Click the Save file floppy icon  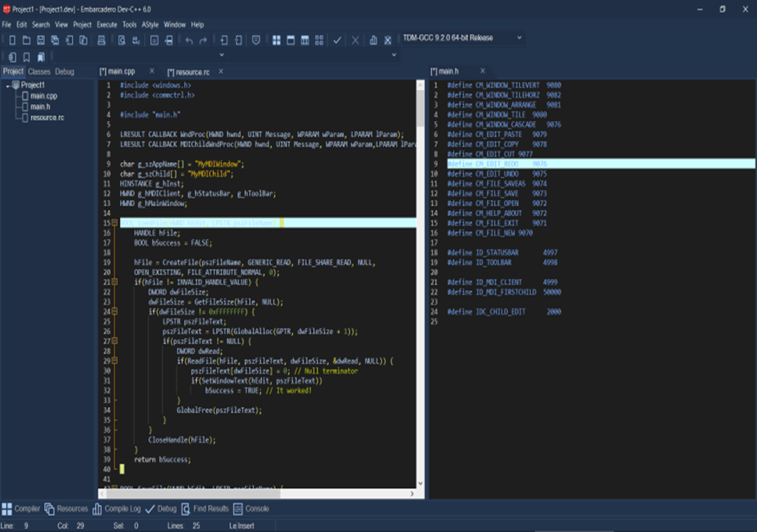click(41, 40)
